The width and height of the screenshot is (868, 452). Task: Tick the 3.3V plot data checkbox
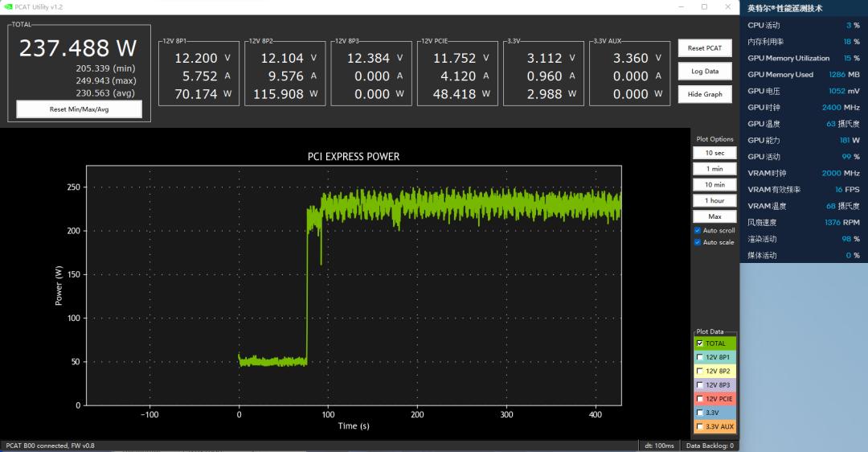pos(699,413)
